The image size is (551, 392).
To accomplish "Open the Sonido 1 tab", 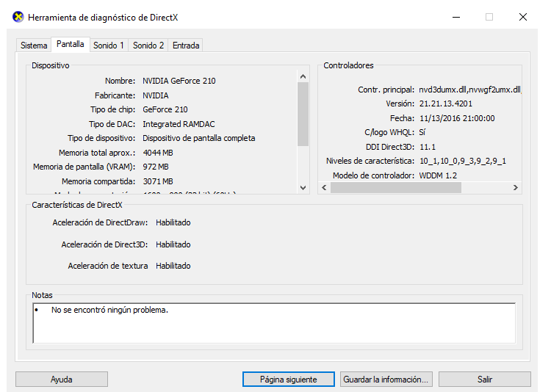I will tap(109, 46).
